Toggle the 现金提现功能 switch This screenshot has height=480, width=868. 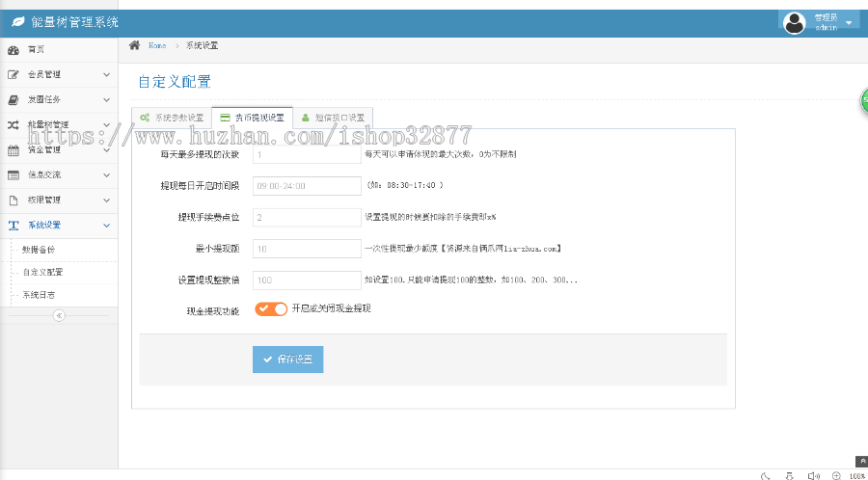point(271,308)
